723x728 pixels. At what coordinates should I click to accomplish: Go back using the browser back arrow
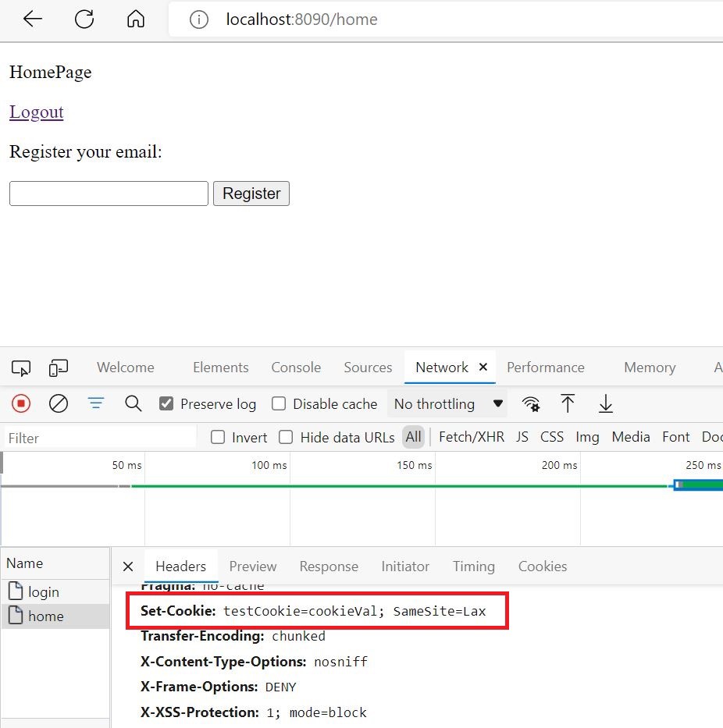pos(33,19)
